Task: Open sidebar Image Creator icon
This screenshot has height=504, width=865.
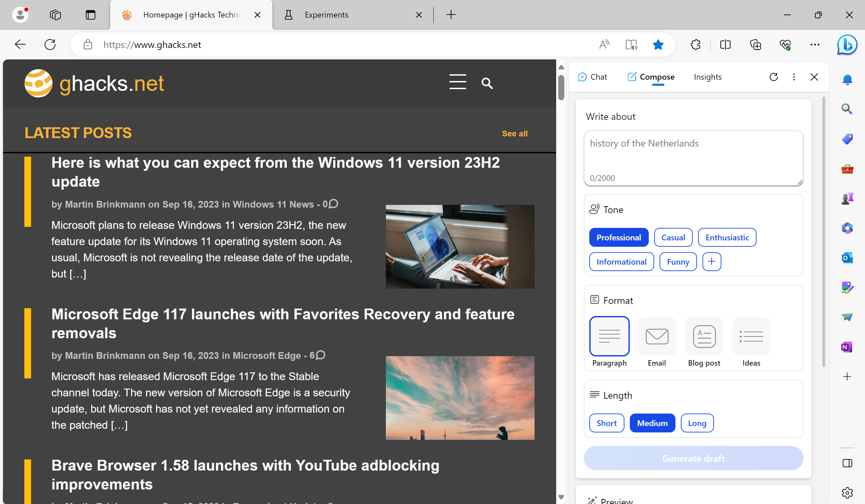Action: coord(847,288)
